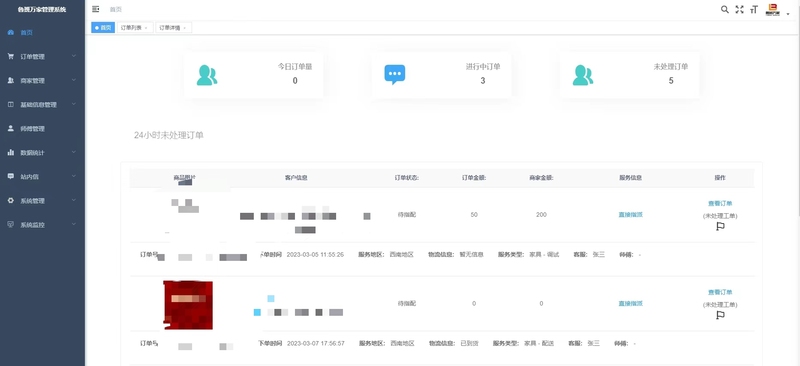The width and height of the screenshot is (800, 366).
Task: Click the 24小时未处理订单 heading
Action: coord(169,135)
